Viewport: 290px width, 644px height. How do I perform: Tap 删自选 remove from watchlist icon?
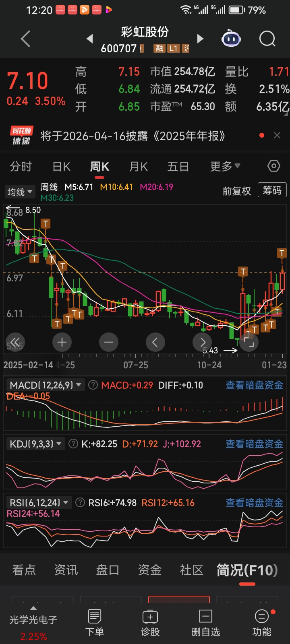click(206, 623)
